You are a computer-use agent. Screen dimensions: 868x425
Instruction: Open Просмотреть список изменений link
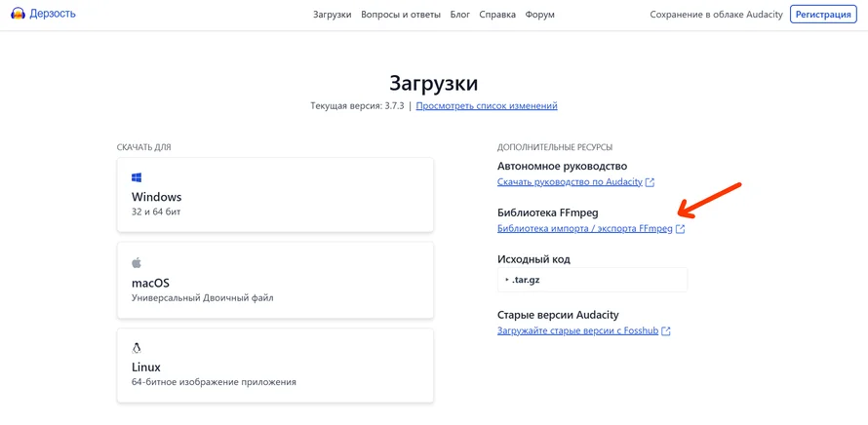click(487, 105)
